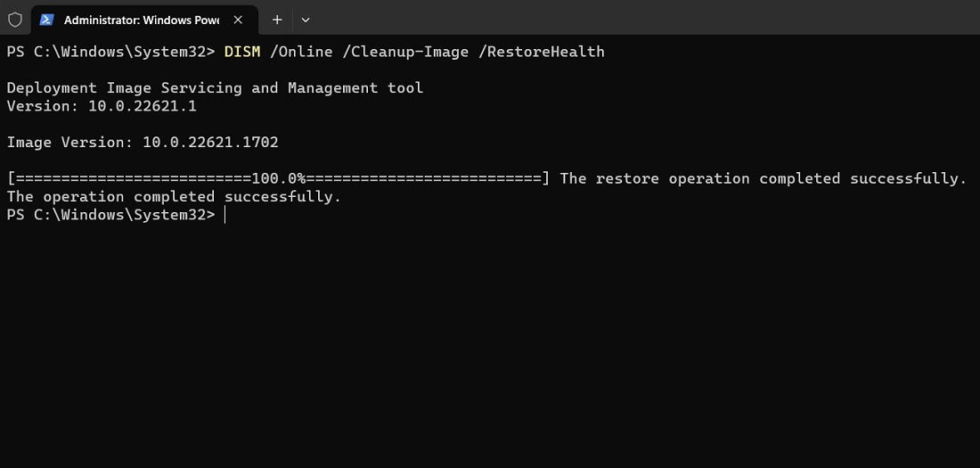Click the Version: 10.0.22621.1 line

pos(102,106)
